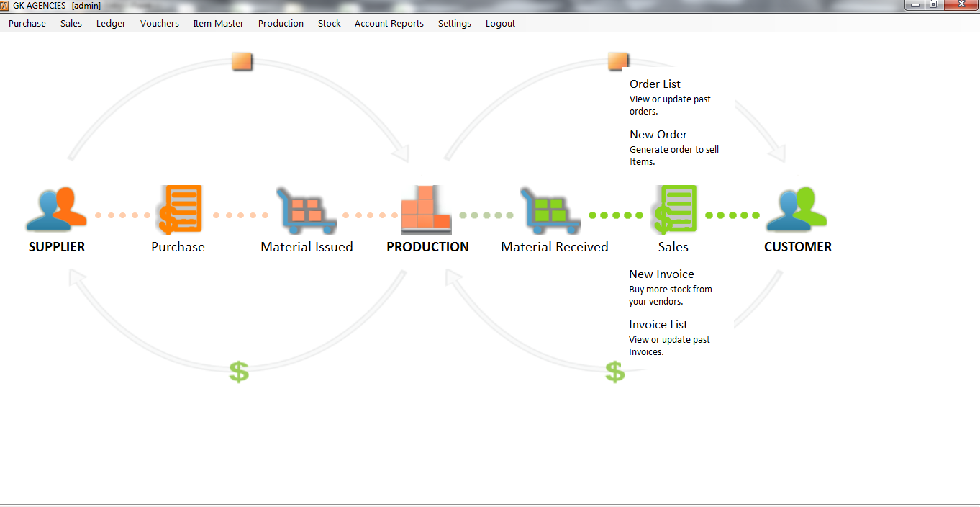Image resolution: width=980 pixels, height=507 pixels.
Task: Click the Production stacked boxes icon
Action: click(427, 210)
